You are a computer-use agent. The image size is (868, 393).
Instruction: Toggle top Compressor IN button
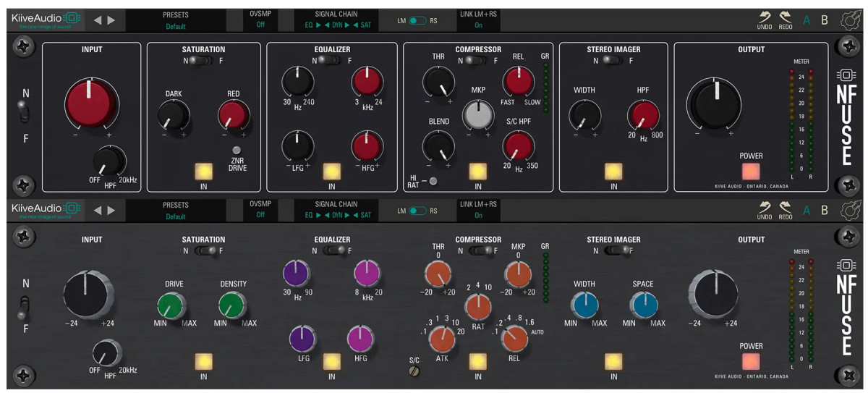pos(477,171)
